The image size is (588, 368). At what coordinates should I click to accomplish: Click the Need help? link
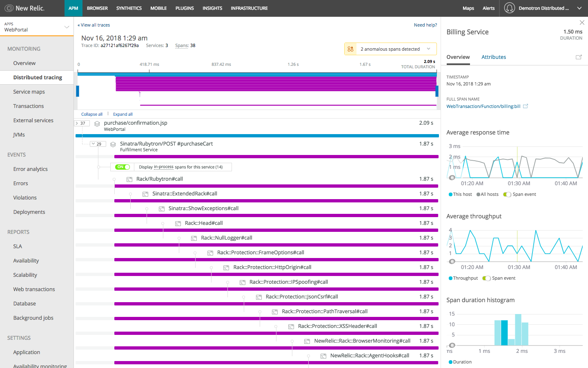425,25
